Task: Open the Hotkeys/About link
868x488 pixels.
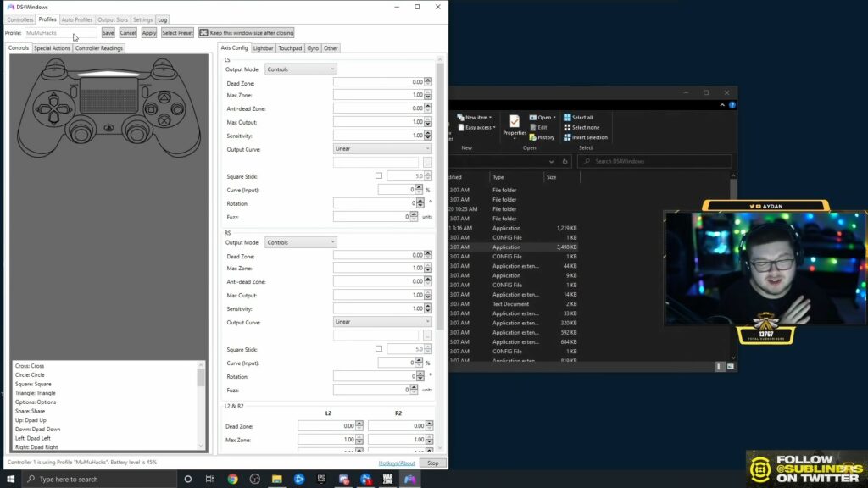Action: pyautogui.click(x=397, y=463)
